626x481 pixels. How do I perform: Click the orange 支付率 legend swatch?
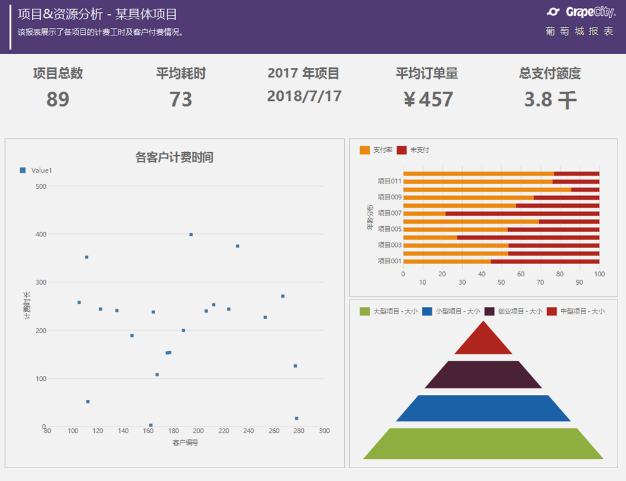365,150
